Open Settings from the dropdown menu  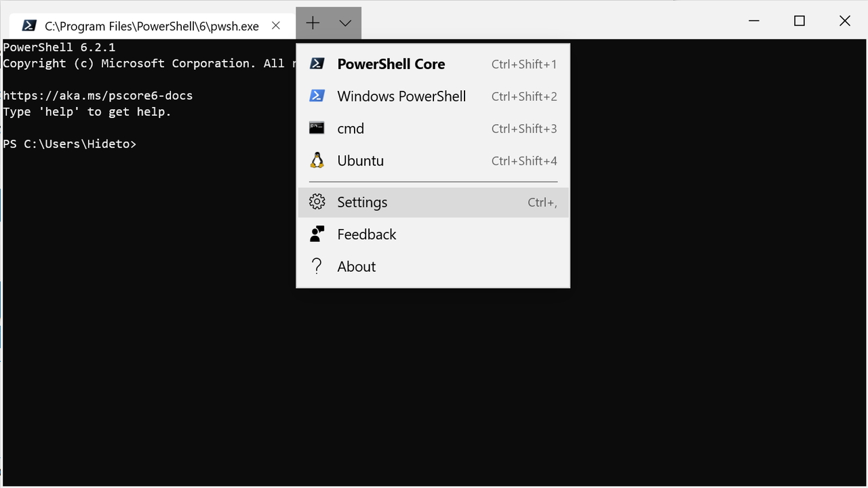[x=362, y=202]
